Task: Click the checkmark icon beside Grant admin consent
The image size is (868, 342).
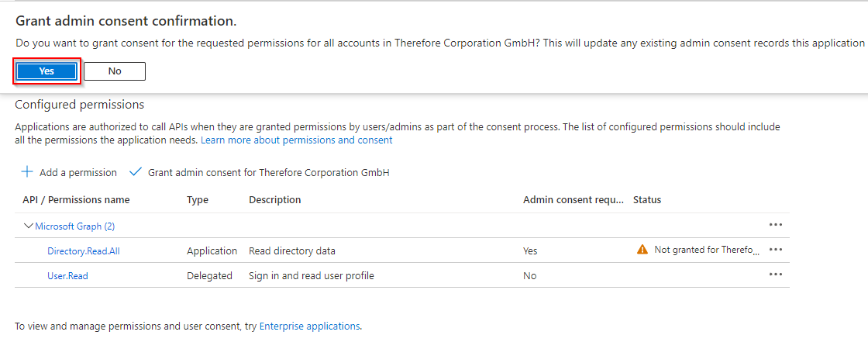Action: pos(135,172)
